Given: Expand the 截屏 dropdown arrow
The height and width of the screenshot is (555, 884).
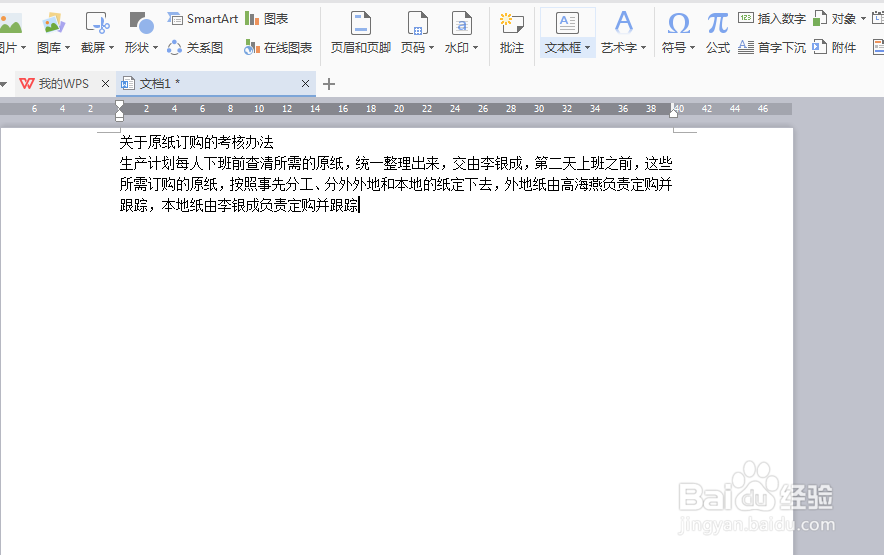Looking at the screenshot, I should [x=112, y=48].
